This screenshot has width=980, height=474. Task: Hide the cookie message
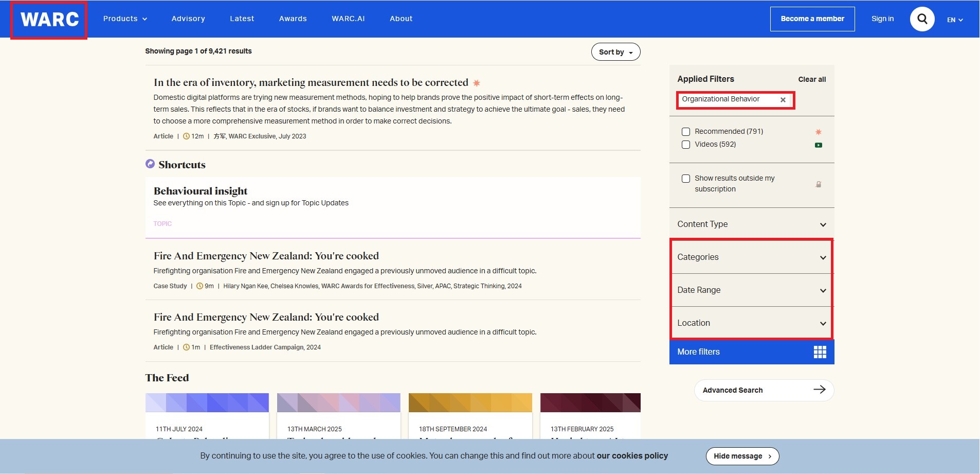pyautogui.click(x=742, y=456)
